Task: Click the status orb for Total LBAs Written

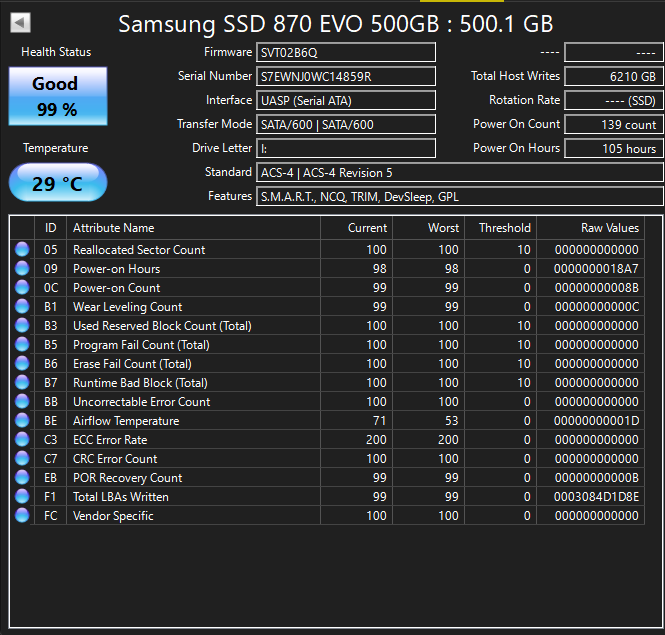Action: (22, 496)
